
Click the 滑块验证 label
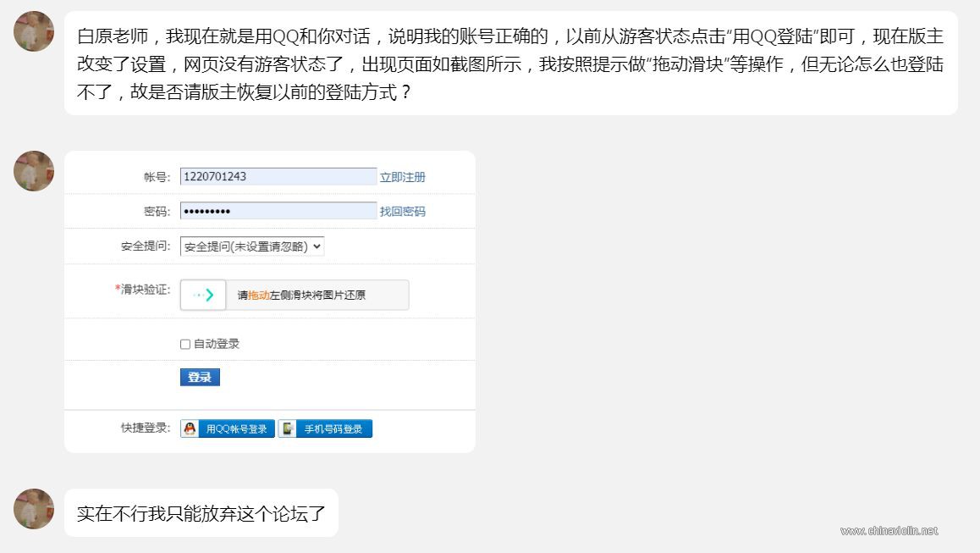pos(142,289)
